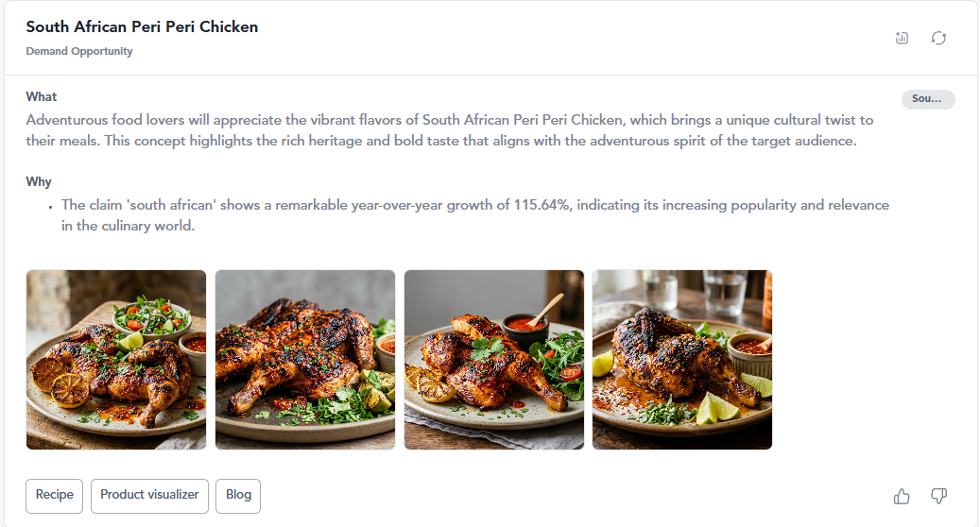Give a thumbs up to this concept

tap(902, 497)
